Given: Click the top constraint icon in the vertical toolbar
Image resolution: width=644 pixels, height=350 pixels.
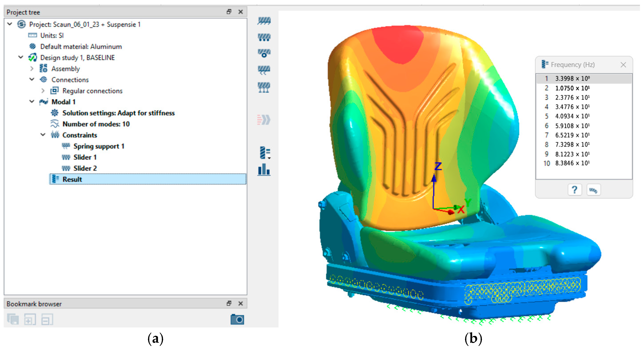Looking at the screenshot, I should [264, 21].
